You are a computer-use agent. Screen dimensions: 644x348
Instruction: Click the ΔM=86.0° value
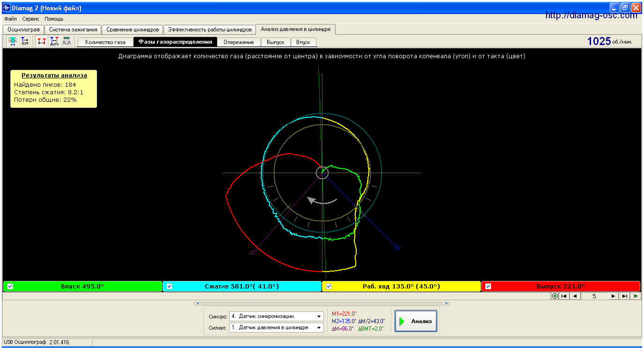pos(343,329)
